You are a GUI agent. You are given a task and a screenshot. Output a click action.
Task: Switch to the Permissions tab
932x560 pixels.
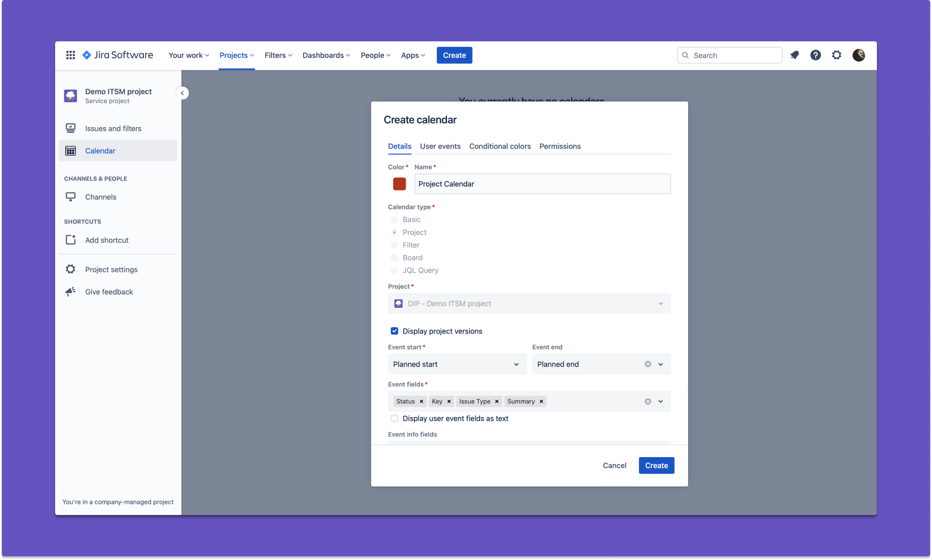[x=559, y=146]
